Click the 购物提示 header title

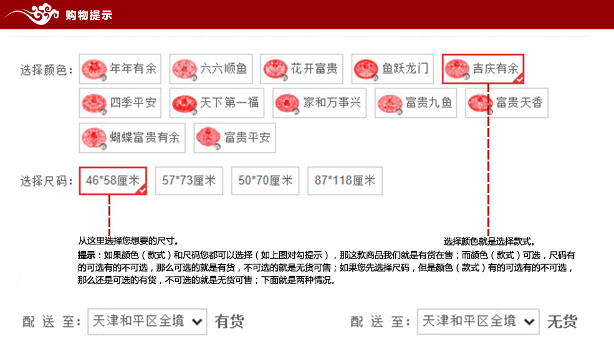tap(89, 15)
